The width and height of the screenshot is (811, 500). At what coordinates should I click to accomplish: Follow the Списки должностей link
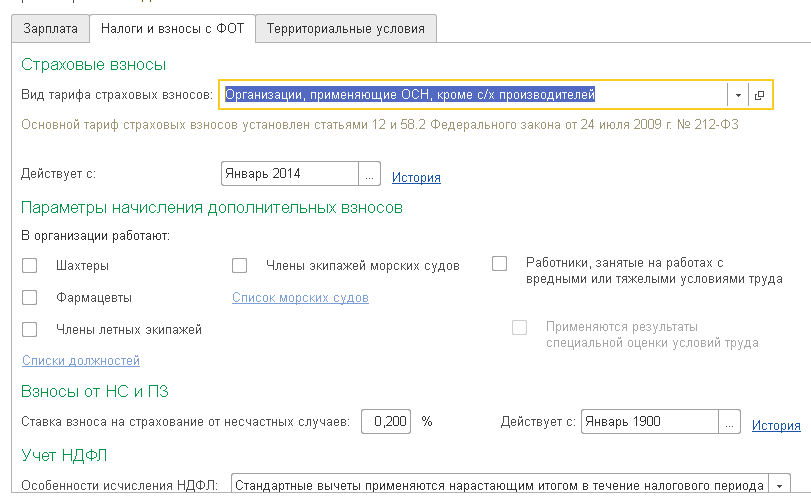click(x=81, y=361)
